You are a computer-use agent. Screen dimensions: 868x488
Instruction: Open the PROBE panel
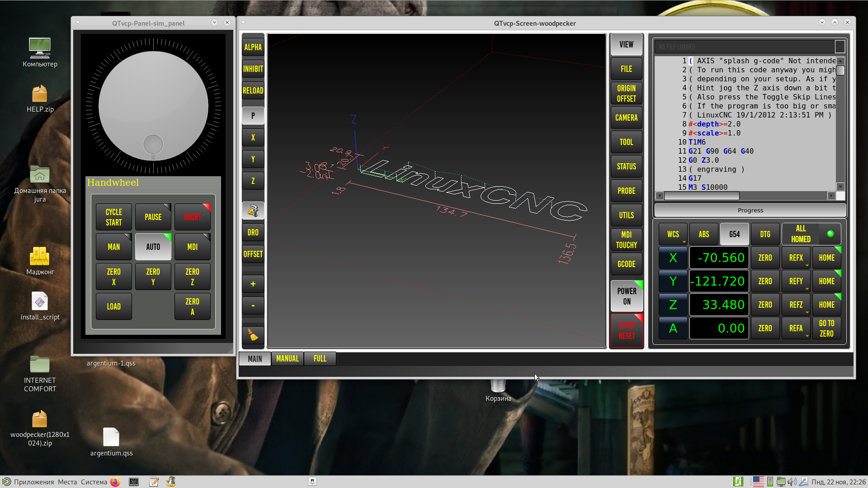pyautogui.click(x=626, y=191)
